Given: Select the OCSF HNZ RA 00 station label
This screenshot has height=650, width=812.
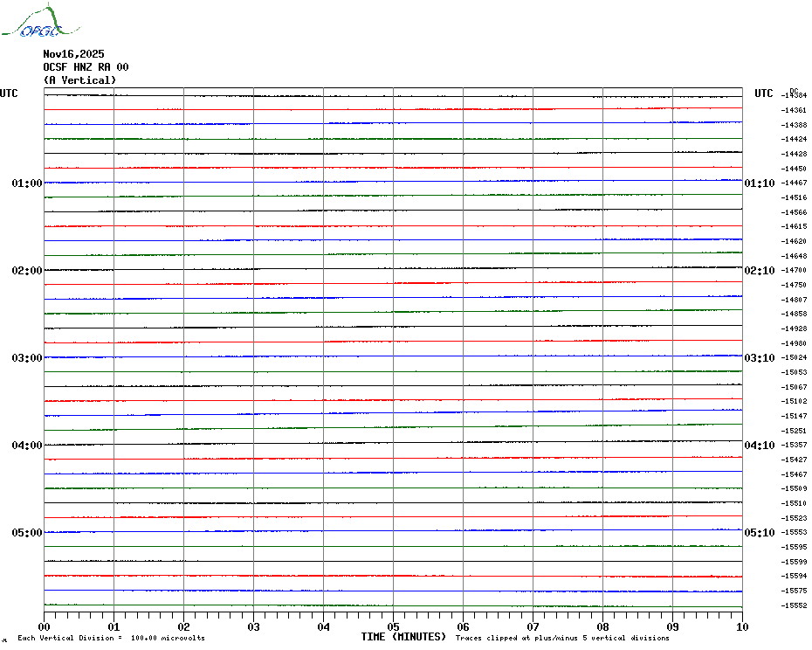Looking at the screenshot, I should [86, 67].
